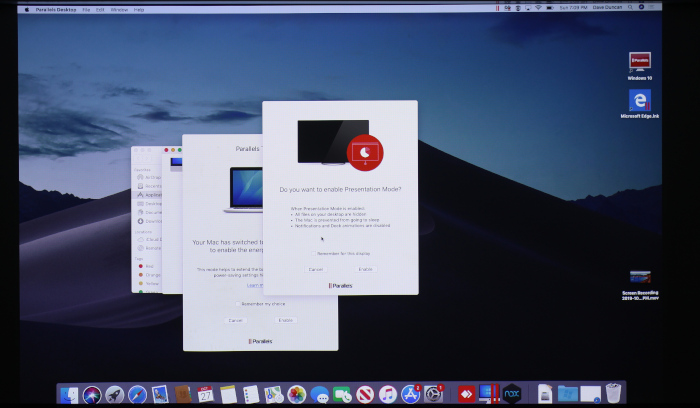Viewport: 700px width, 408px height.
Task: Open Windows 10 desktop shortcut
Action: (640, 66)
